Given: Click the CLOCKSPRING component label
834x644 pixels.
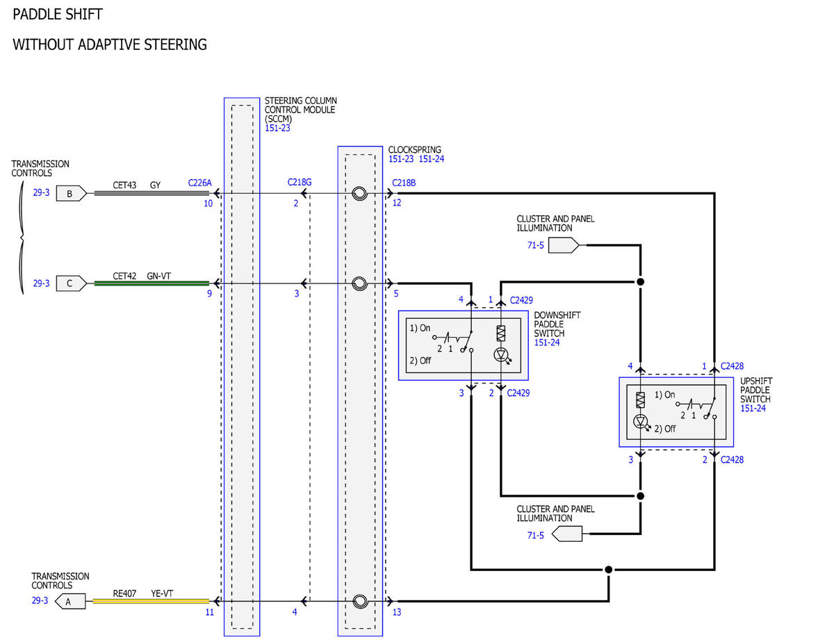Looking at the screenshot, I should 414,149.
